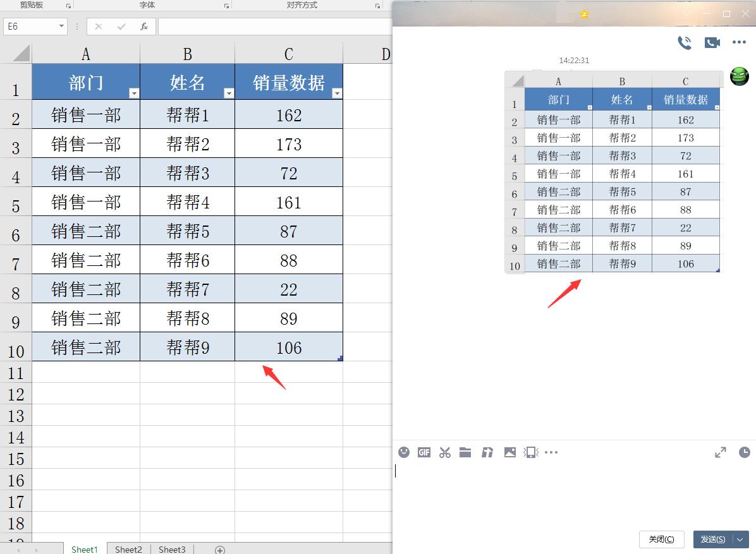Open the 姓名 column filter dropdown

[x=229, y=93]
